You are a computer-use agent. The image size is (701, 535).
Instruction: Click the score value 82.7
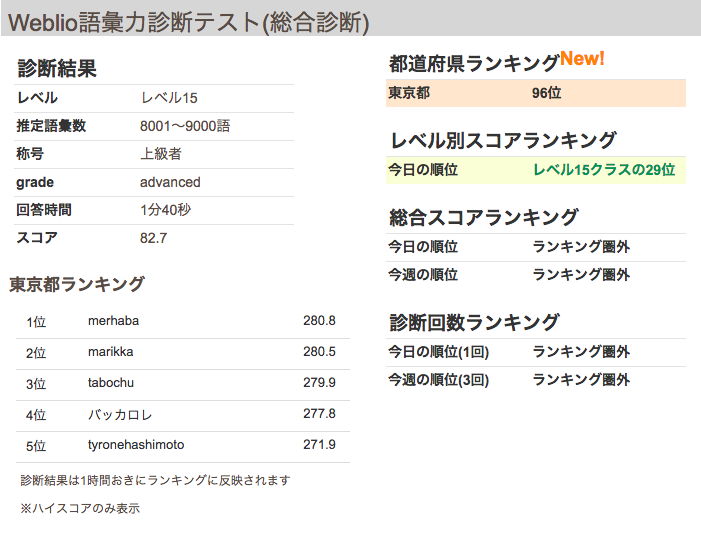point(153,238)
